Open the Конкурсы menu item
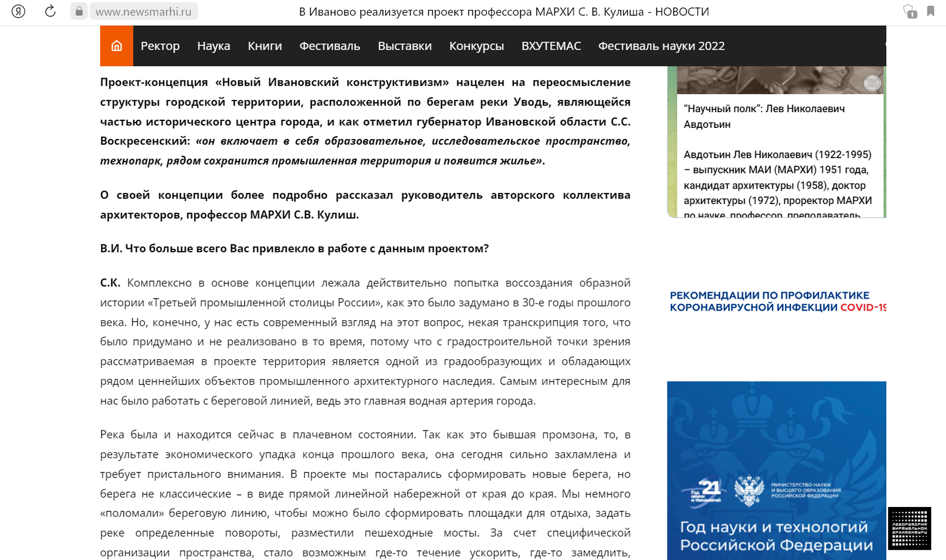Viewport: 946px width, 560px height. click(477, 46)
